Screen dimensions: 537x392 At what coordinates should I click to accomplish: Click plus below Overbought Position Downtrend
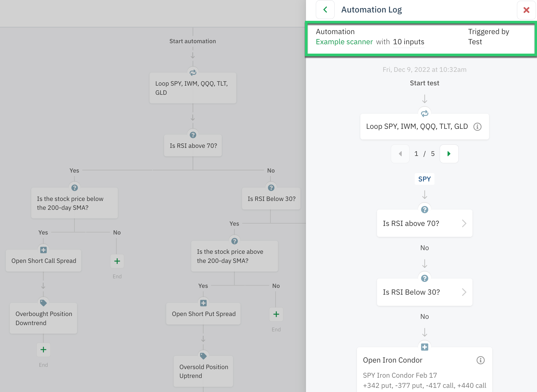[43, 350]
